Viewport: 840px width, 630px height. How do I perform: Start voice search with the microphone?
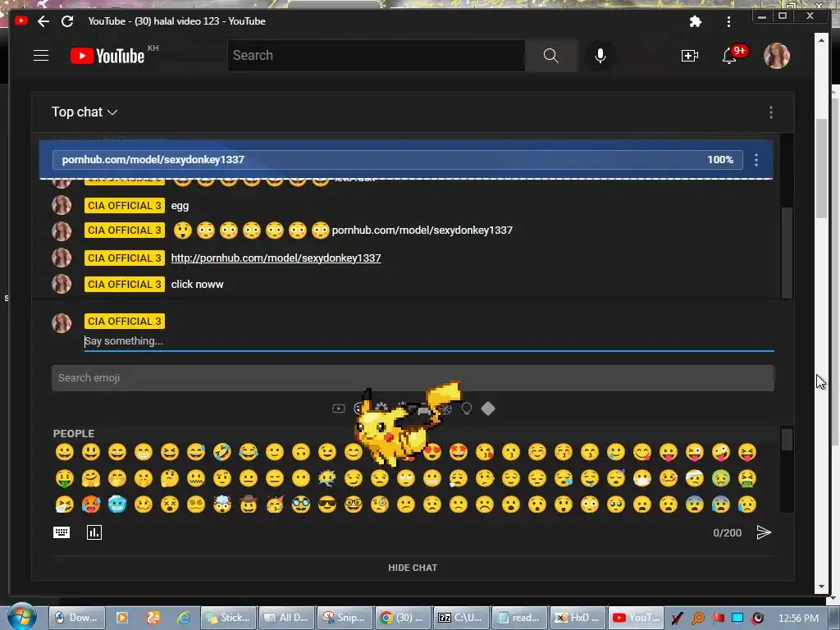600,56
